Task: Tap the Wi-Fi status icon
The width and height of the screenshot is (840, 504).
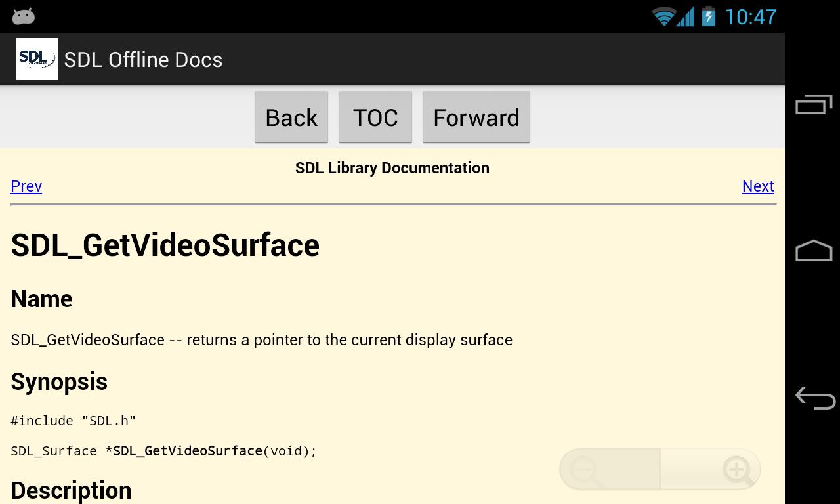Action: pos(665,16)
